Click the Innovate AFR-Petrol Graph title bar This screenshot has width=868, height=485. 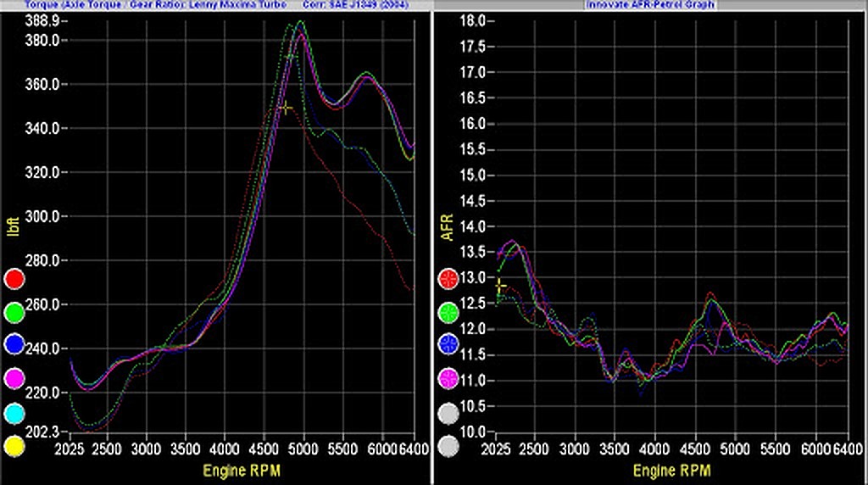point(650,4)
